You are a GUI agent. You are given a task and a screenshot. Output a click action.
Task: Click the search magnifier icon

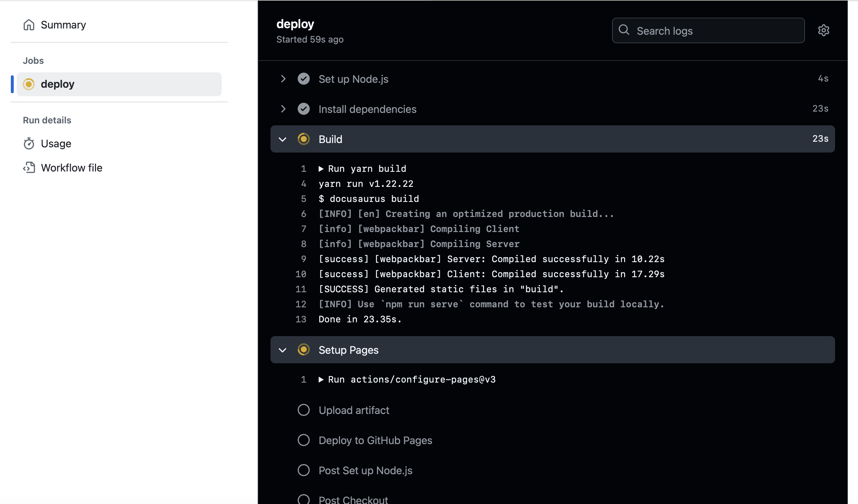click(x=624, y=30)
